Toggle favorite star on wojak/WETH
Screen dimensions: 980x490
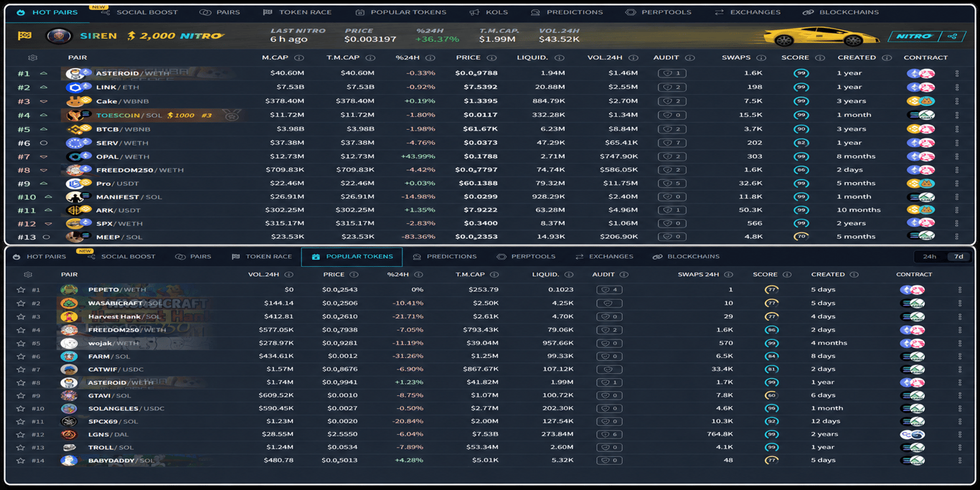[x=20, y=343]
